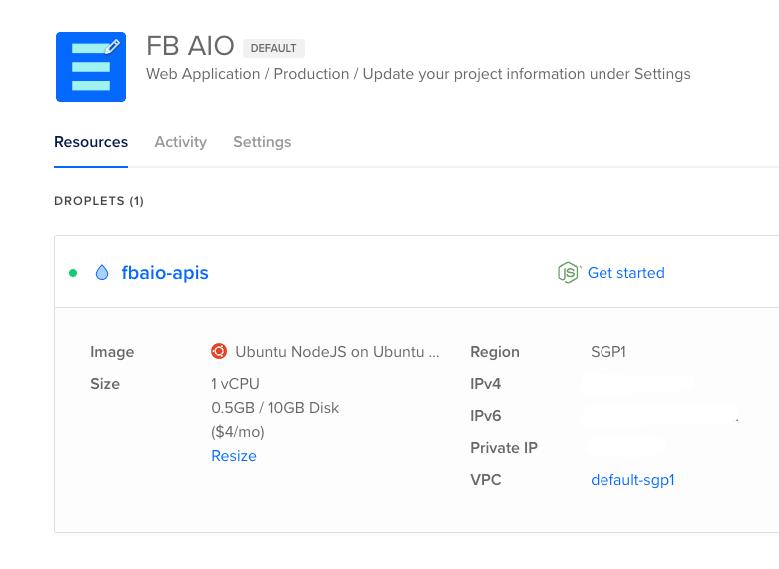Screen dimensions: 779x569
Task: Click the Private IP label
Action: (504, 448)
